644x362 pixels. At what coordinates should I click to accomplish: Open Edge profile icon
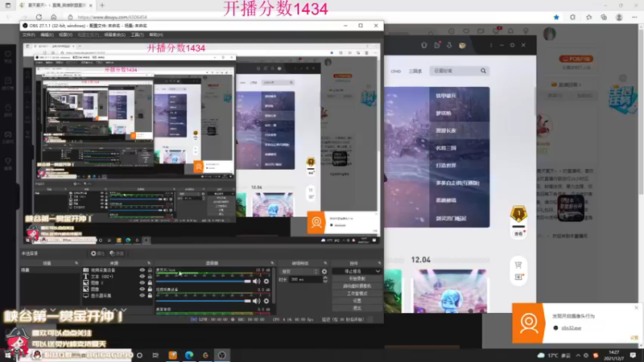619,17
